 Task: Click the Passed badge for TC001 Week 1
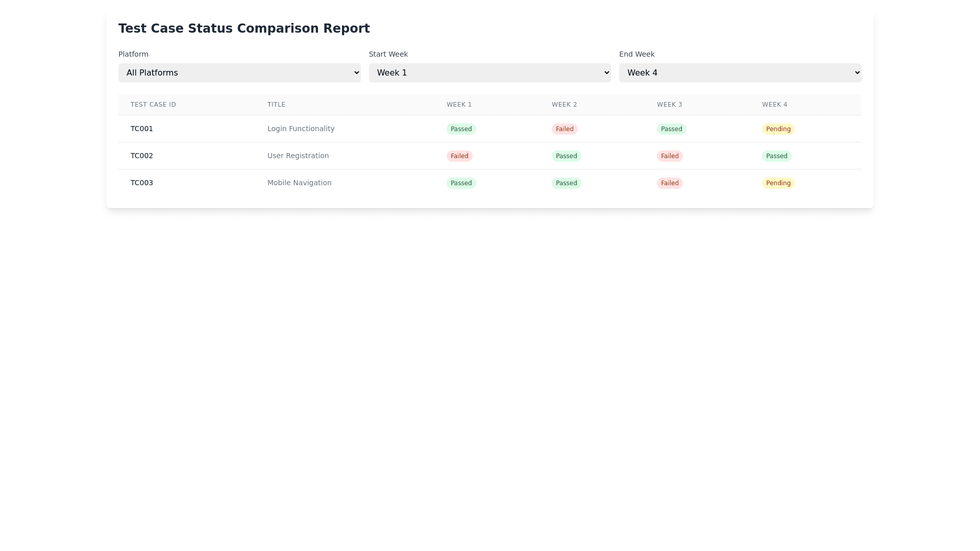[461, 129]
